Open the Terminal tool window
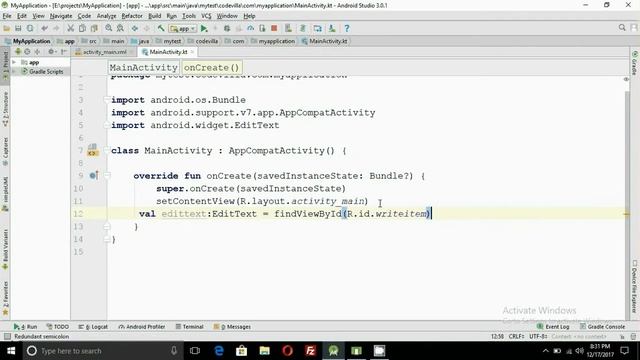This screenshot has height=360, width=640. click(x=189, y=327)
